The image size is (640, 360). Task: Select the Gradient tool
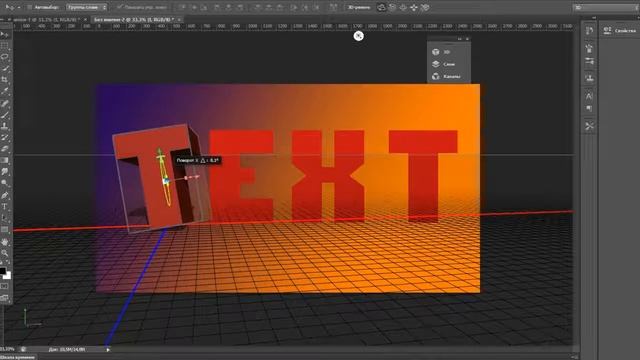click(4, 160)
